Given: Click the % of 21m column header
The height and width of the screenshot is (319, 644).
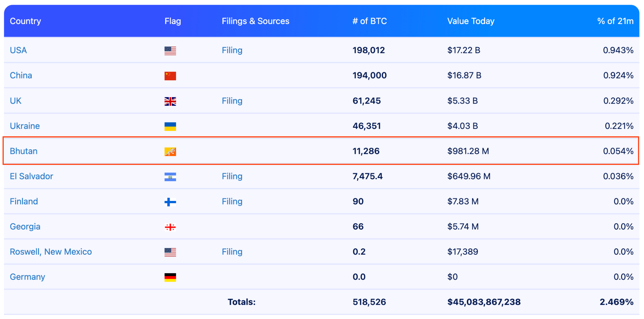Looking at the screenshot, I should tap(615, 21).
